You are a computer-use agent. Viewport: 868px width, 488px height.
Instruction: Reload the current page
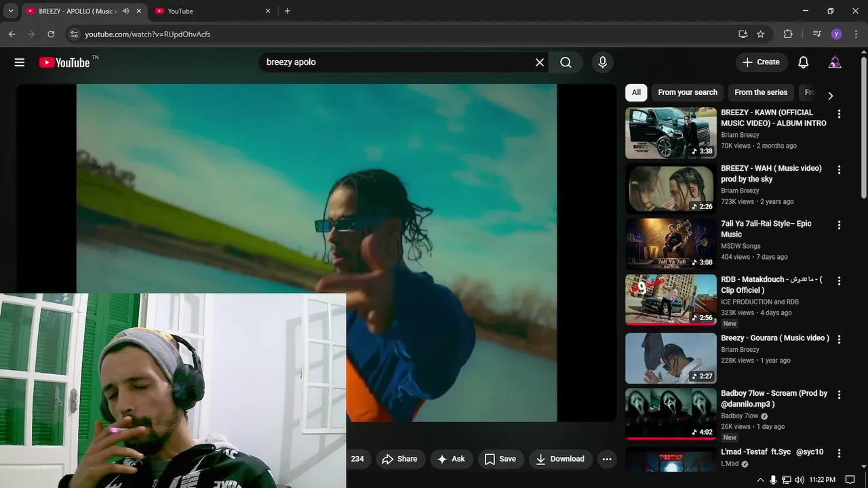point(51,34)
